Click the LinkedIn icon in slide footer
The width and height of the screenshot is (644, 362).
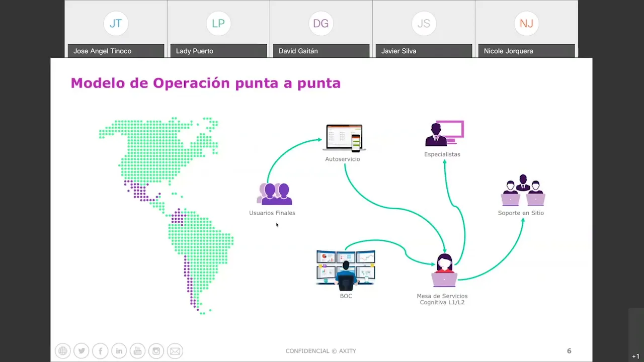[119, 351]
